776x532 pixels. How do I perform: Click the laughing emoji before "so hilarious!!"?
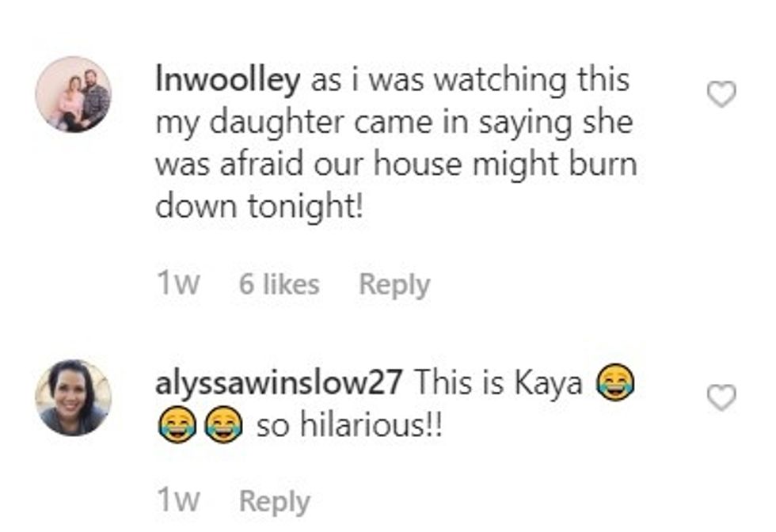click(223, 424)
